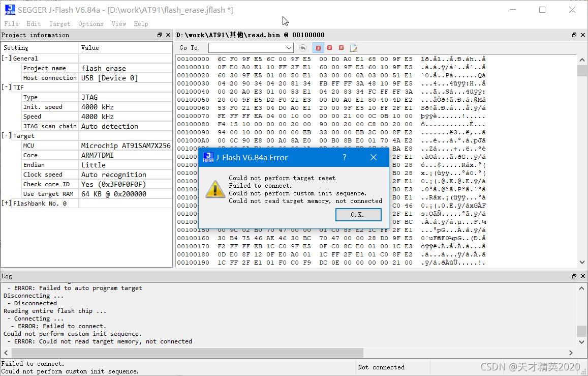Open the View menu
Screen dimensions: 588x376
[118, 23]
